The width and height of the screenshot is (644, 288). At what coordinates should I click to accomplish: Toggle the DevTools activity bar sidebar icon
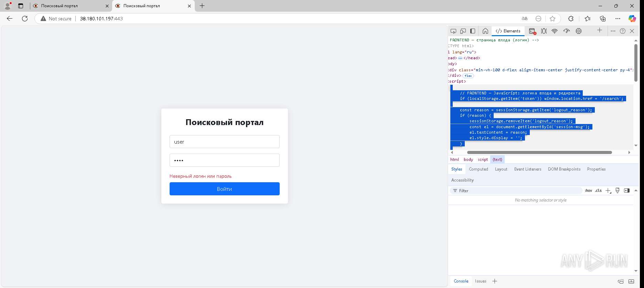pos(473,31)
